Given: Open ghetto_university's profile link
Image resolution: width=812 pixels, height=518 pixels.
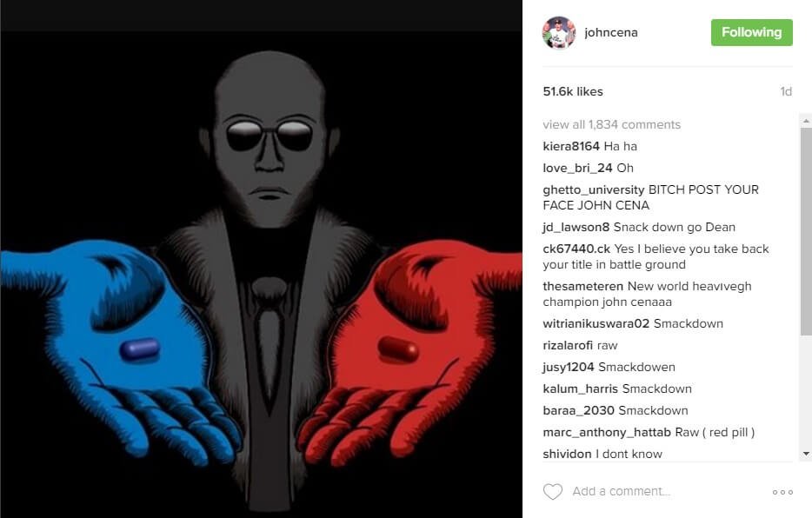Looking at the screenshot, I should click(x=594, y=190).
